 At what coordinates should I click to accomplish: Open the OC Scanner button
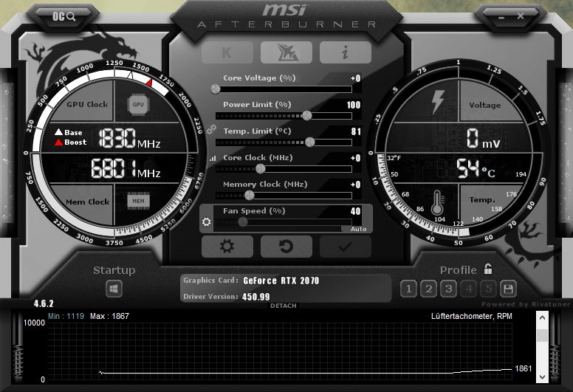[x=64, y=16]
